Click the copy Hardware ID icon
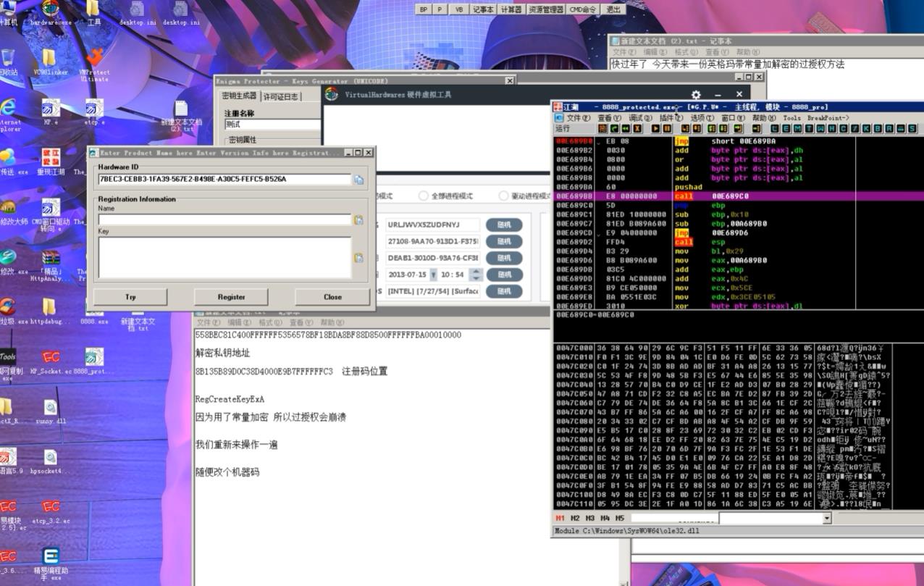Viewport: 924px width, 586px height. (x=358, y=180)
